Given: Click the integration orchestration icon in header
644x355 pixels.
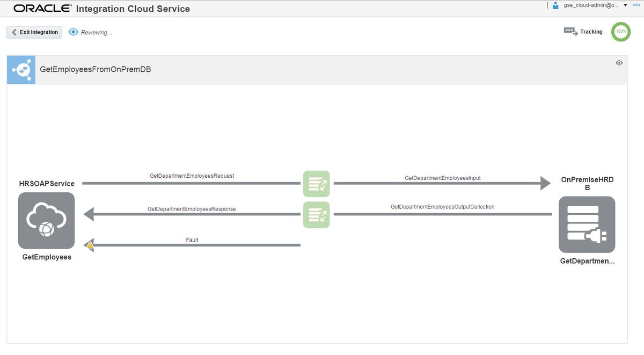Looking at the screenshot, I should (21, 70).
